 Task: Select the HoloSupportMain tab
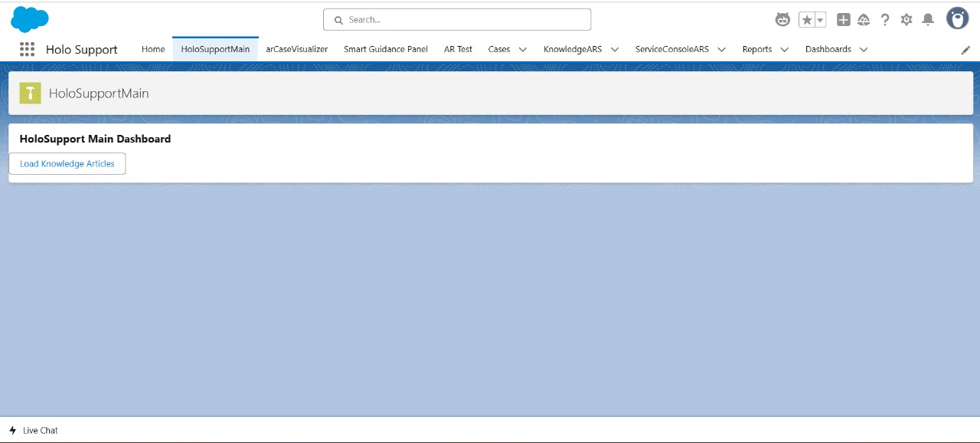(x=215, y=49)
